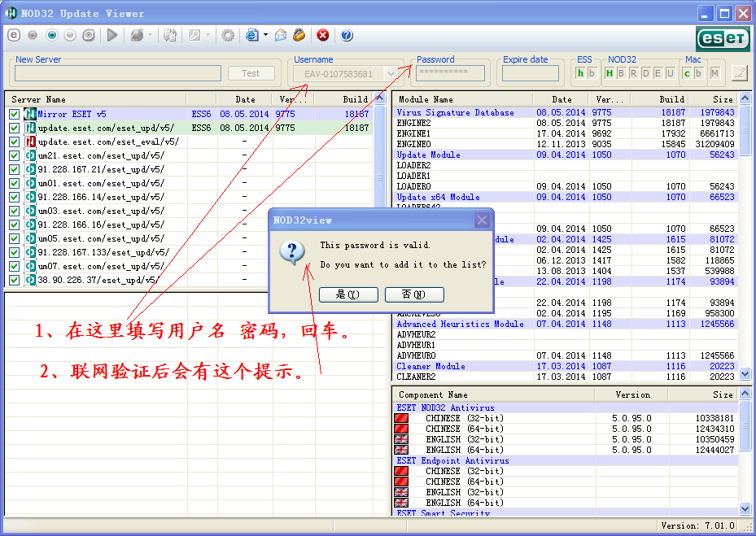Click the Expire date field
Image resolution: width=756 pixels, height=536 pixels.
coord(531,73)
